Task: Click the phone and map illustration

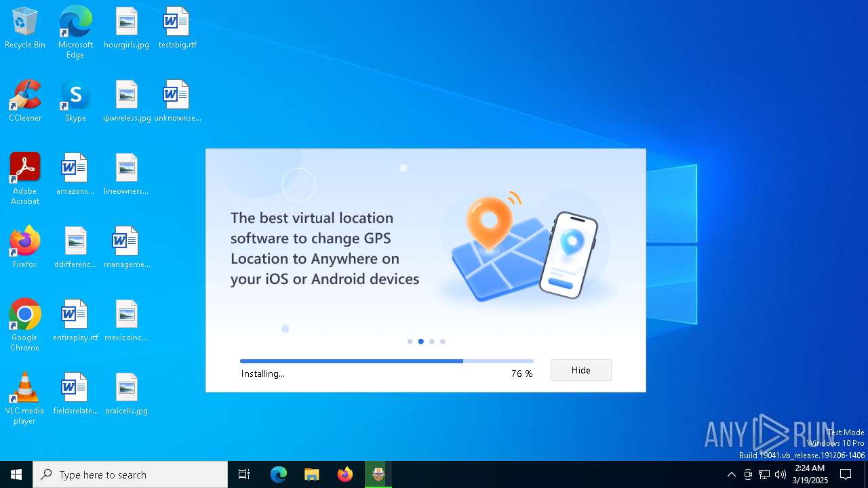Action: pos(526,247)
